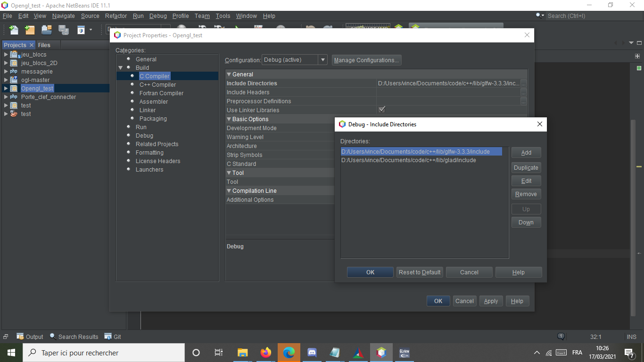Open the File menu
The width and height of the screenshot is (644, 362).
pyautogui.click(x=7, y=16)
